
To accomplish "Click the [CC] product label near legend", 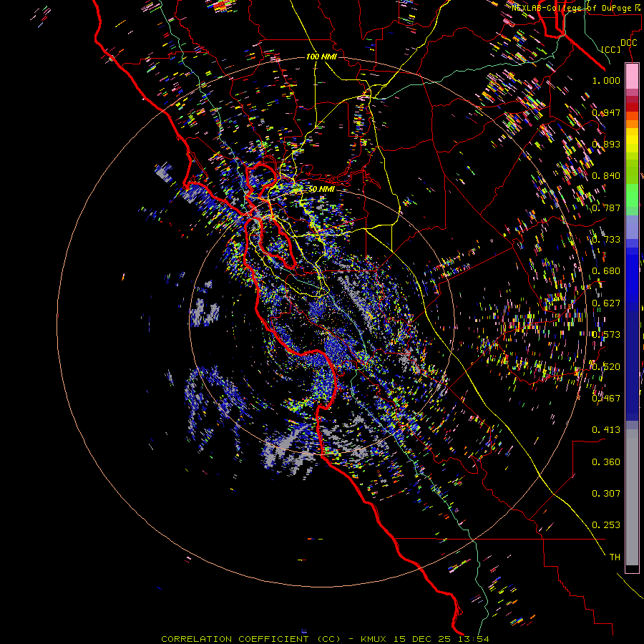I will click(611, 49).
